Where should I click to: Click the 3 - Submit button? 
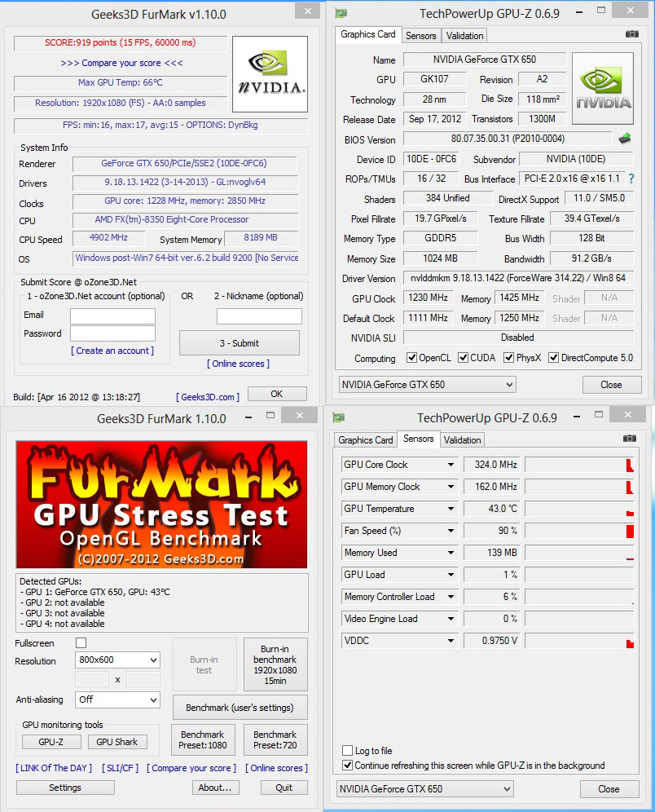click(x=239, y=343)
